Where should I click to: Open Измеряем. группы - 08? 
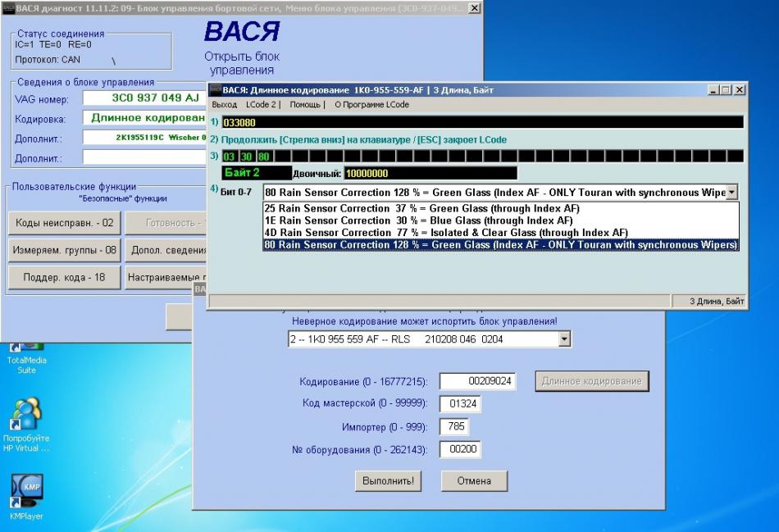pos(65,250)
